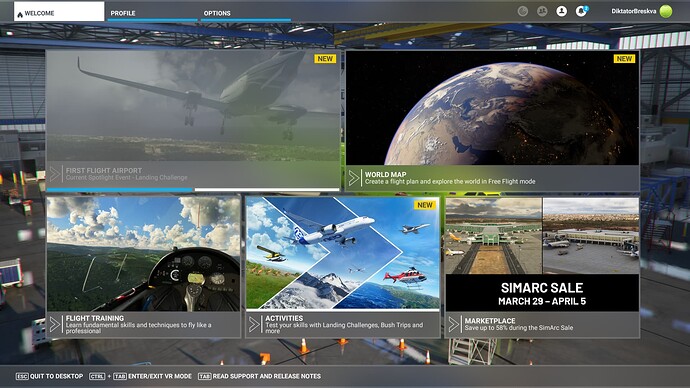Image resolution: width=690 pixels, height=388 pixels.
Task: Open the SimArc Sale marketplace banner
Action: [x=542, y=254]
